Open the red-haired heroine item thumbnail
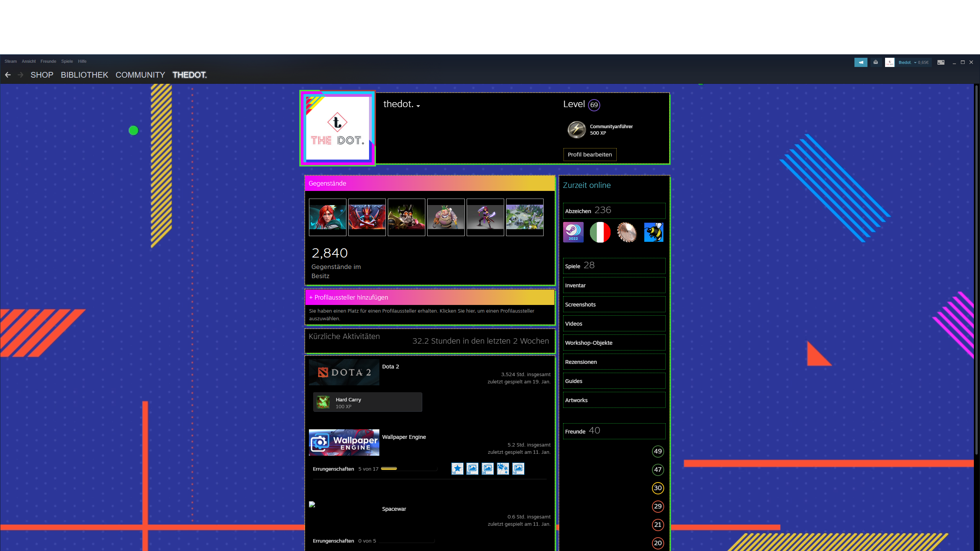The height and width of the screenshot is (551, 980). pos(328,217)
